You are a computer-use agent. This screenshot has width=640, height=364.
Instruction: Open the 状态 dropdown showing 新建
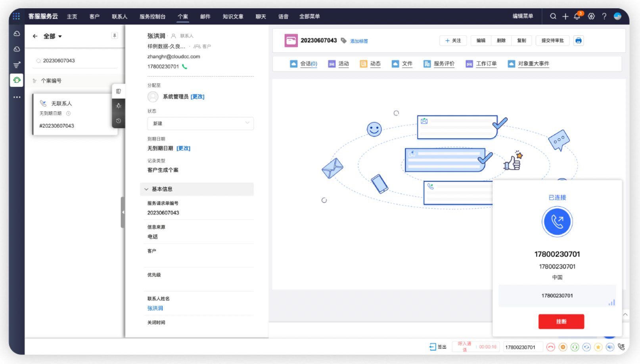coord(200,123)
